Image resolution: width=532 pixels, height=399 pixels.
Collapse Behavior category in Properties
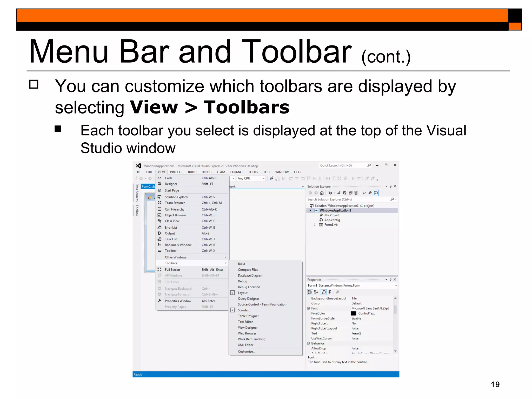(308, 343)
